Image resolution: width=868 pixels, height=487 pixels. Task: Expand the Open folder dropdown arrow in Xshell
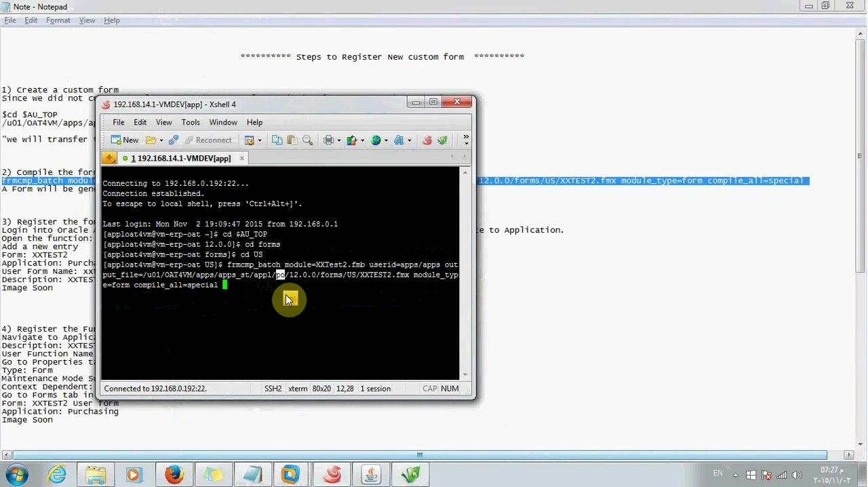tap(161, 140)
